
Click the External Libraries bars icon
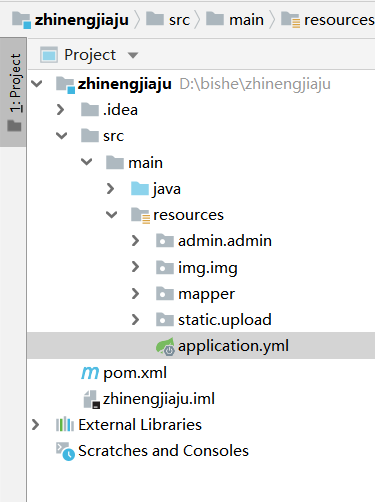click(x=65, y=424)
